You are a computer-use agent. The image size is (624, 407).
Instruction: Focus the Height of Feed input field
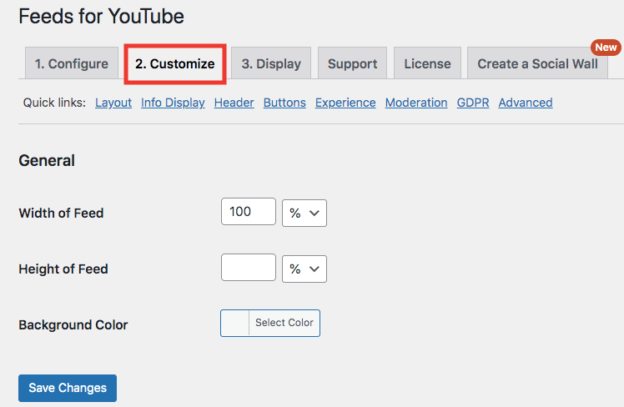(248, 267)
